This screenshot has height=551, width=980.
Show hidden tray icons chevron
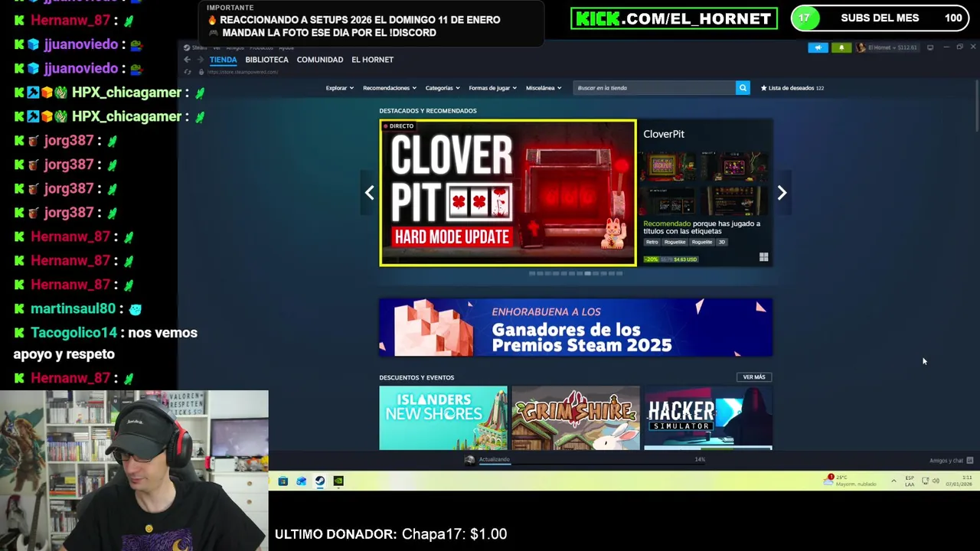point(893,481)
